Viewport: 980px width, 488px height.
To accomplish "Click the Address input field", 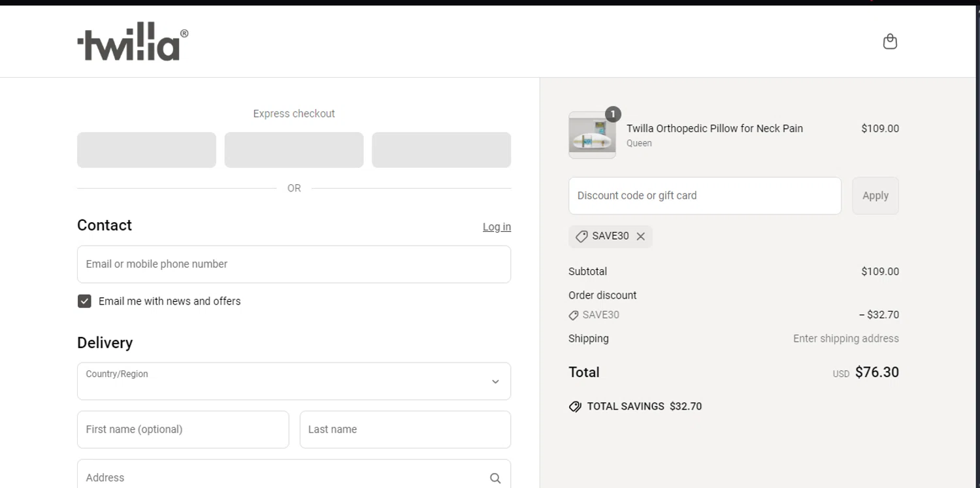I will (294, 475).
